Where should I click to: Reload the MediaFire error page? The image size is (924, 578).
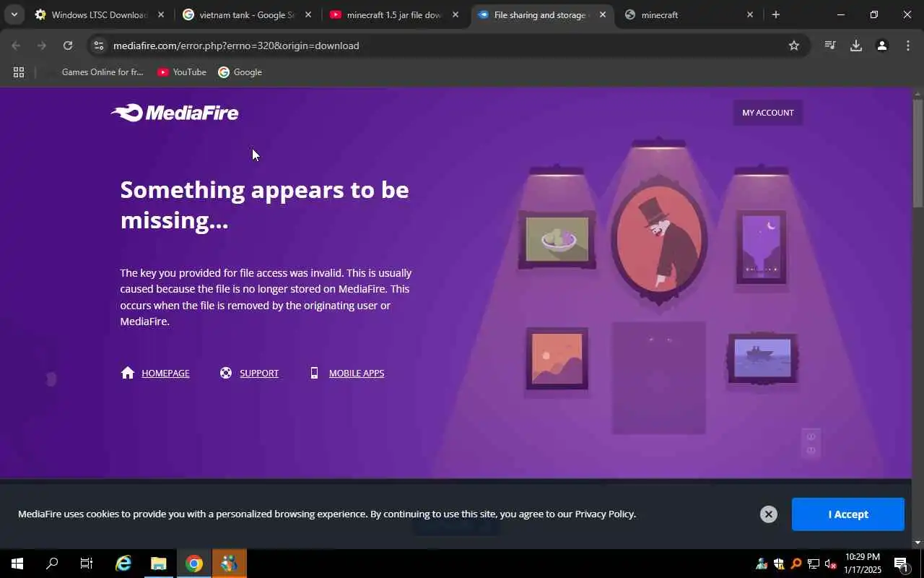[68, 46]
